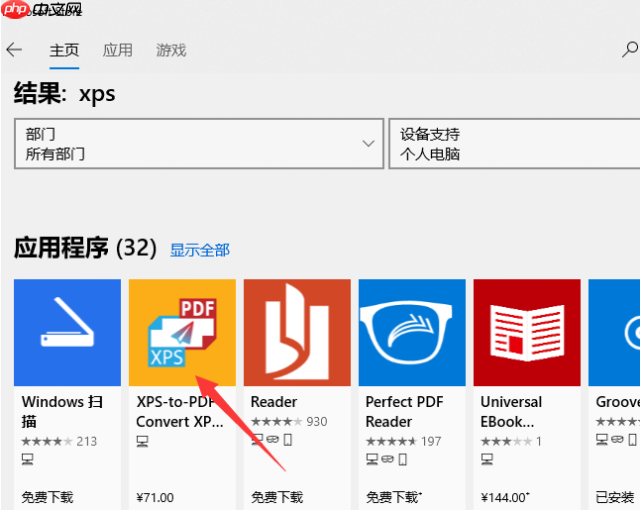
Task: Click the ¥71.00 price
Action: coord(155,498)
